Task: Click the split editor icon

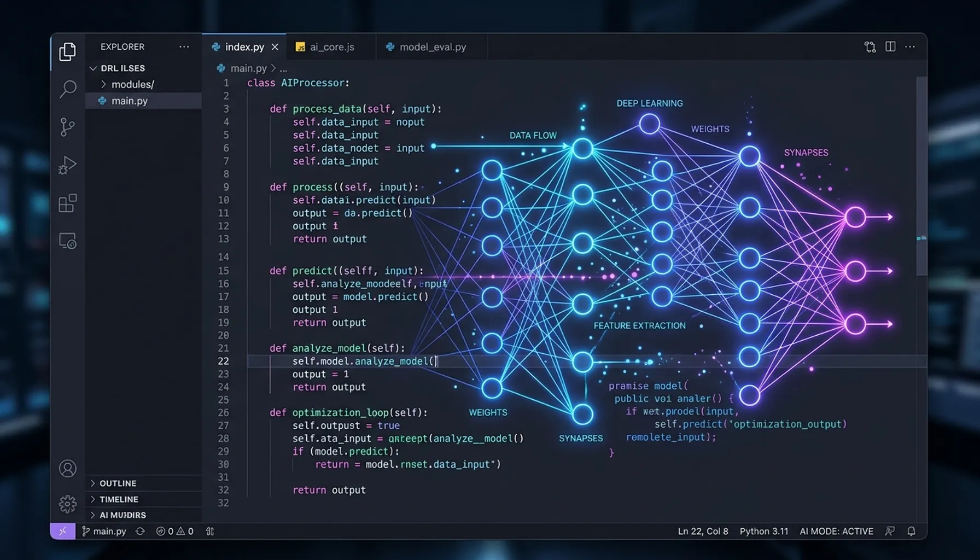Action: click(x=890, y=47)
